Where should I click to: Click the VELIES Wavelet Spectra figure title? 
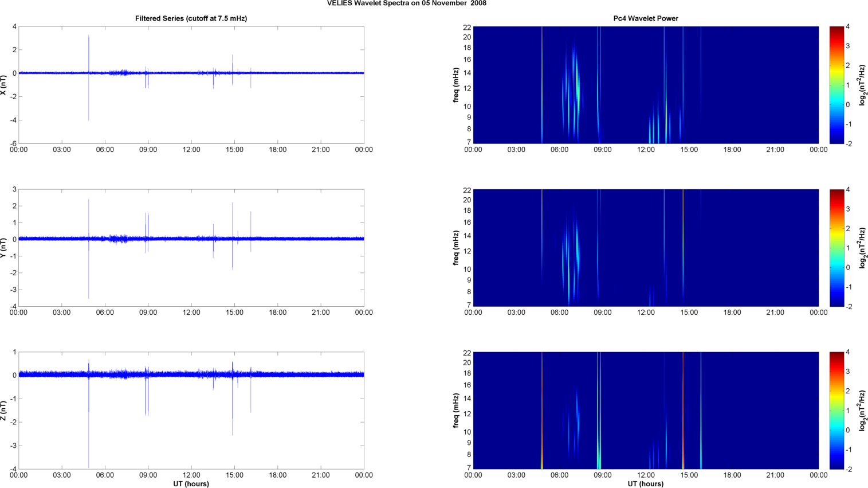(406, 3)
